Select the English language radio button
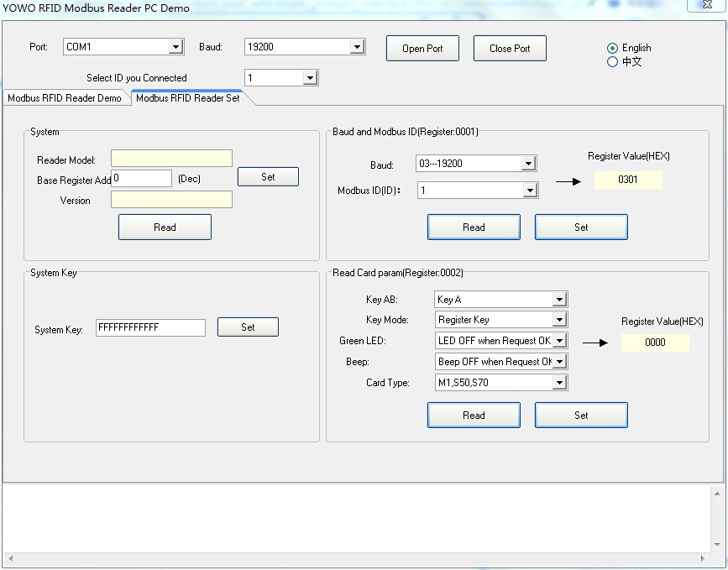The width and height of the screenshot is (728, 570). point(612,48)
